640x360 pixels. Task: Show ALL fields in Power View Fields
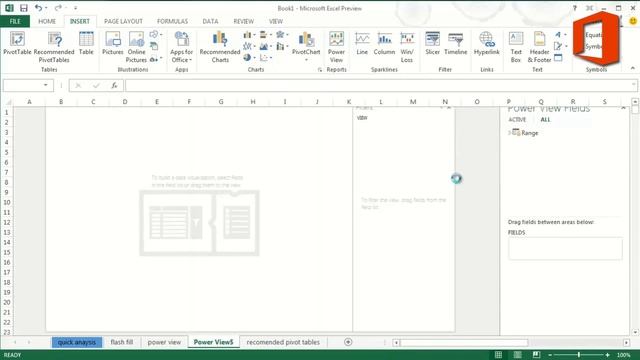(x=545, y=120)
